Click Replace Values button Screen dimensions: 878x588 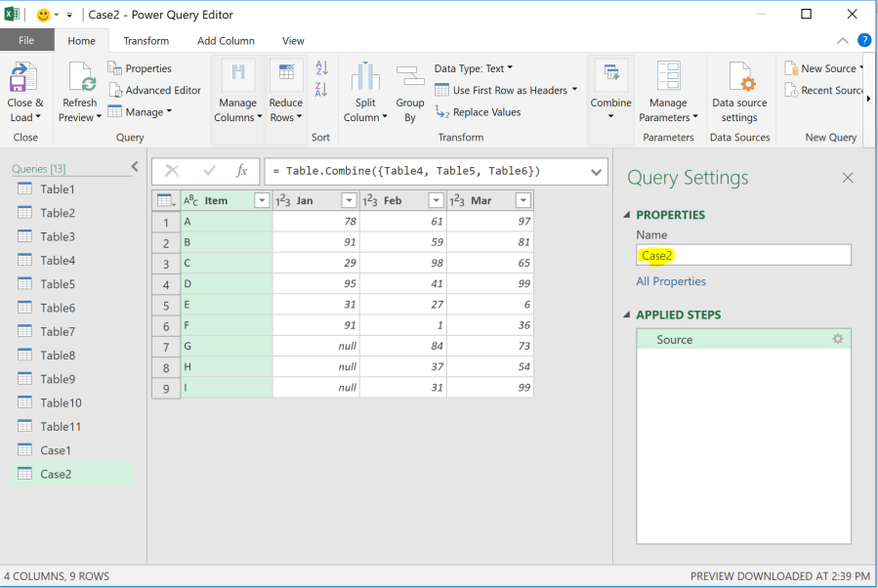479,112
